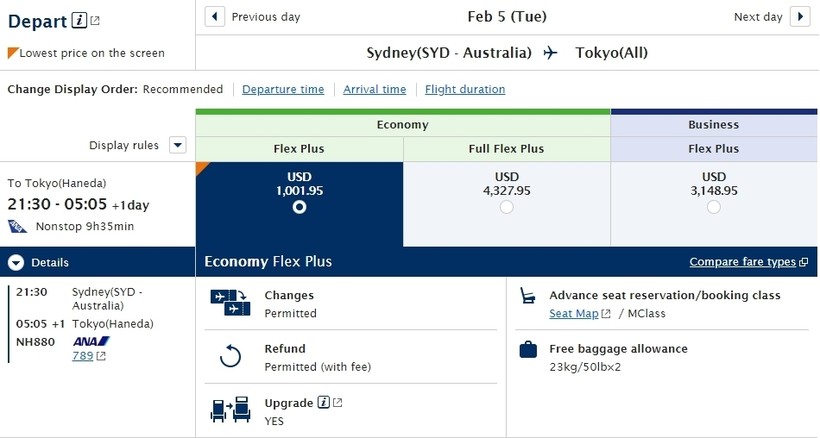The width and height of the screenshot is (820, 438).
Task: Sort flights by Arrival time
Action: coord(374,89)
